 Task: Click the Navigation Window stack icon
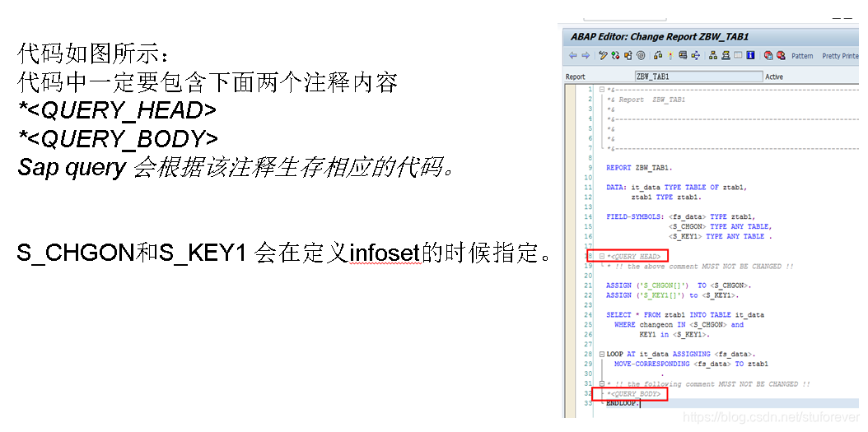click(x=726, y=55)
